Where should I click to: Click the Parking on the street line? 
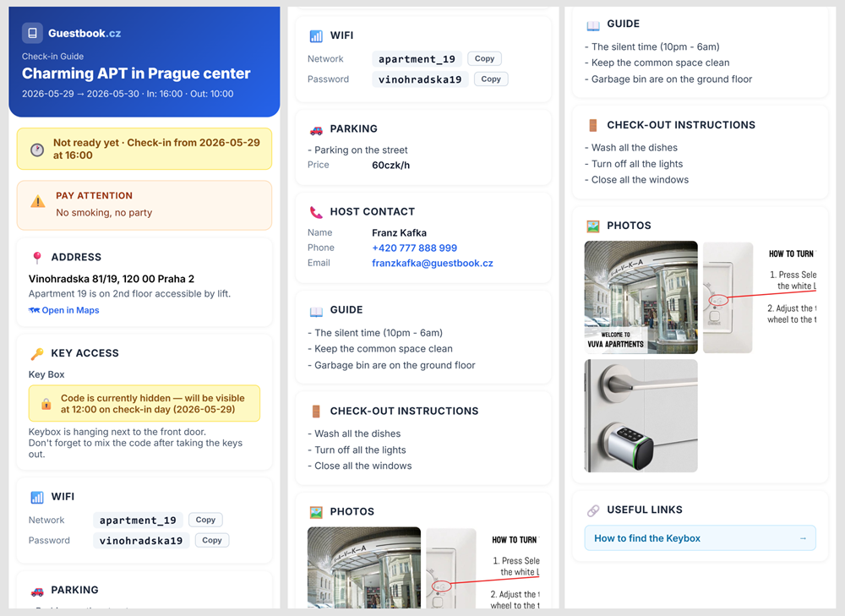point(357,150)
